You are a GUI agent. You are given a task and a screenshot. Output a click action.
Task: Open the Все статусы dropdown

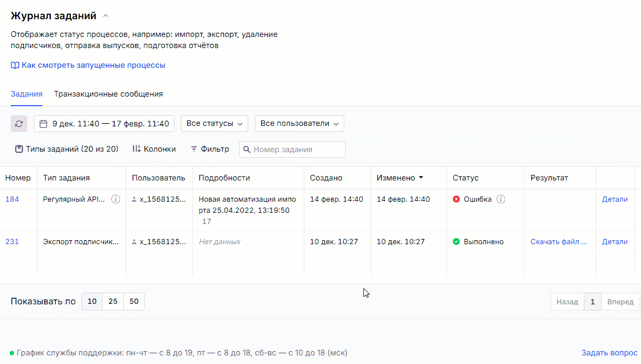point(214,123)
